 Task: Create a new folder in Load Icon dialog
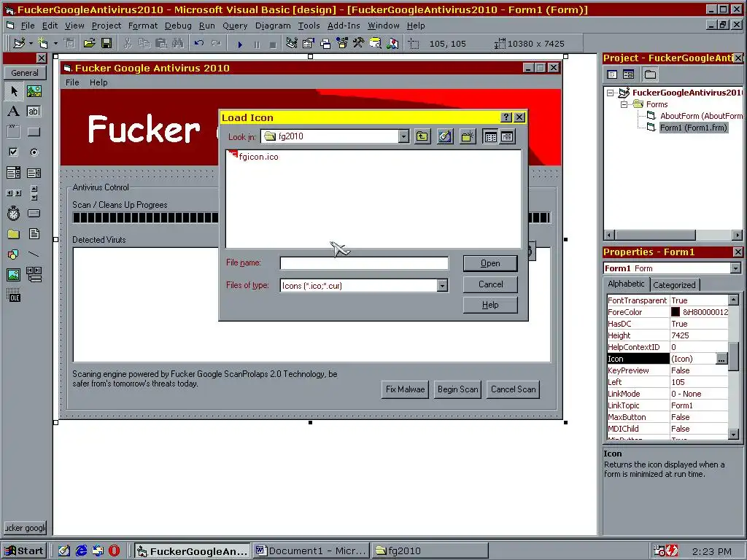tap(468, 137)
